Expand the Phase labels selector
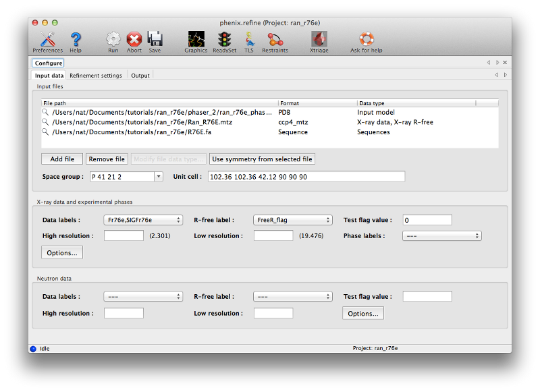Viewport: 540px width, 392px height. click(445, 235)
